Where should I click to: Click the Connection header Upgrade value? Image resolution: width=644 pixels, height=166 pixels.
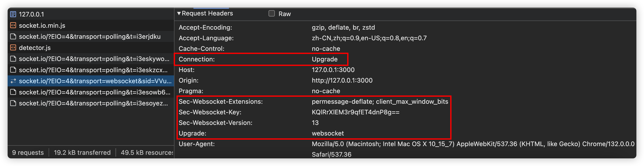[325, 59]
